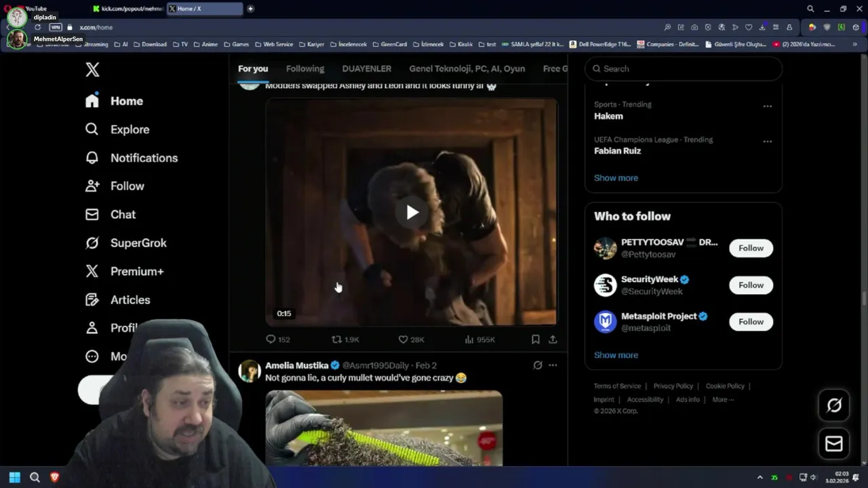Bookmark the Ashley and Leon video post
The width and height of the screenshot is (868, 488).
[x=536, y=340]
